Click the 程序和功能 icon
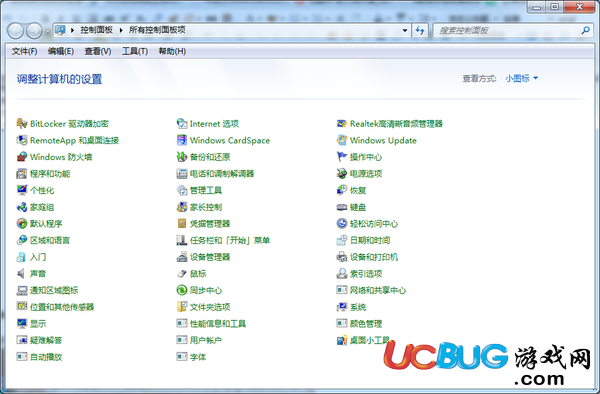Screen dimensions: 600x394 [22, 174]
